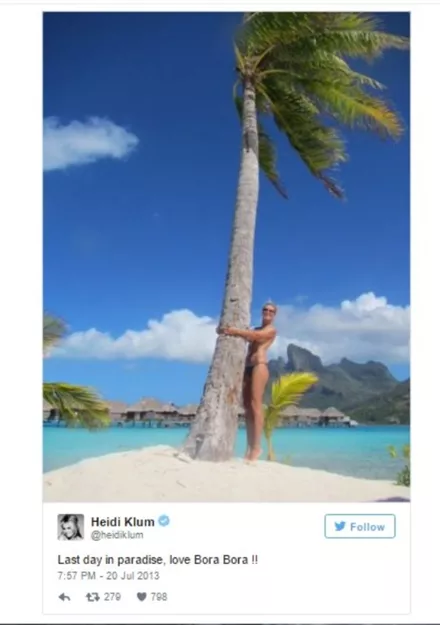440x625 pixels.
Task: Click the small white cloud at upper left
Action: click(88, 142)
